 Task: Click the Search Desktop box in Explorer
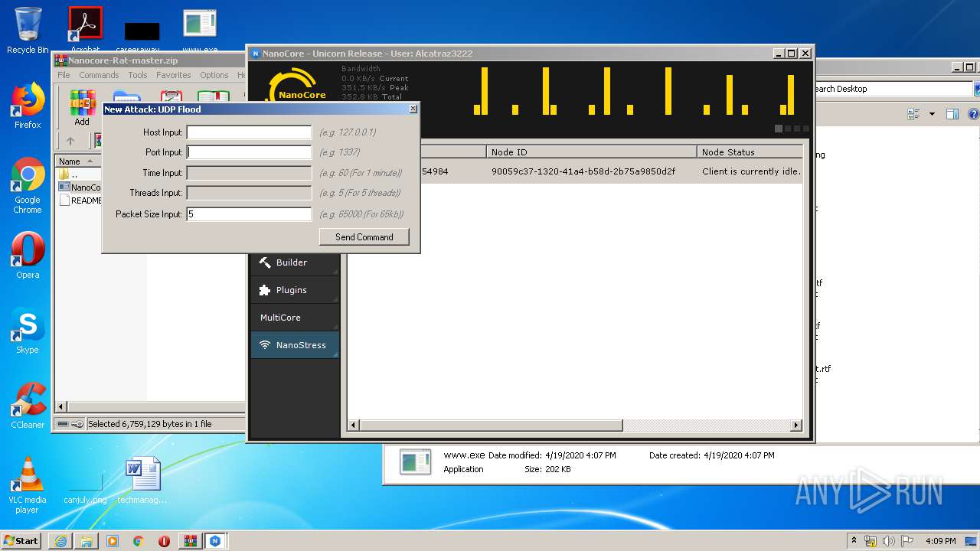click(893, 89)
